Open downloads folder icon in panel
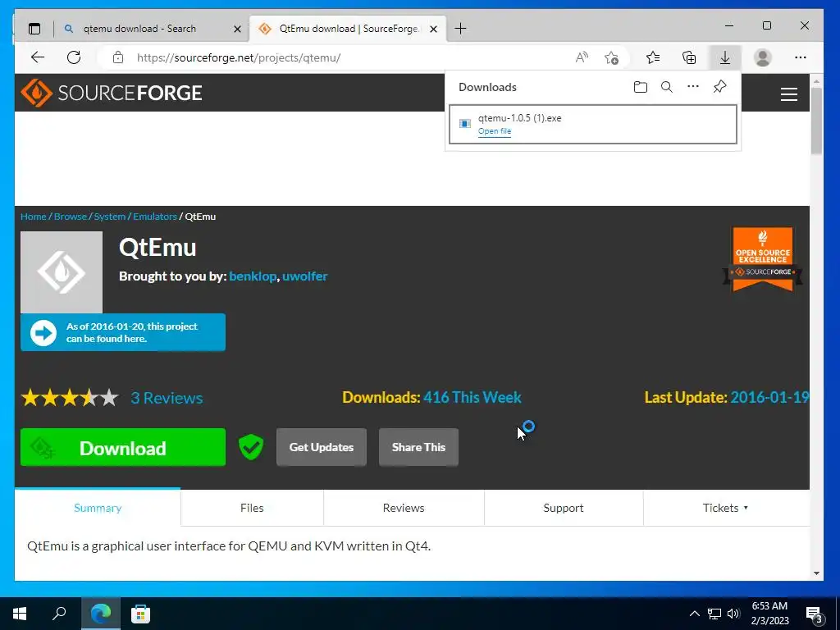Image resolution: width=840 pixels, height=630 pixels. [x=640, y=87]
